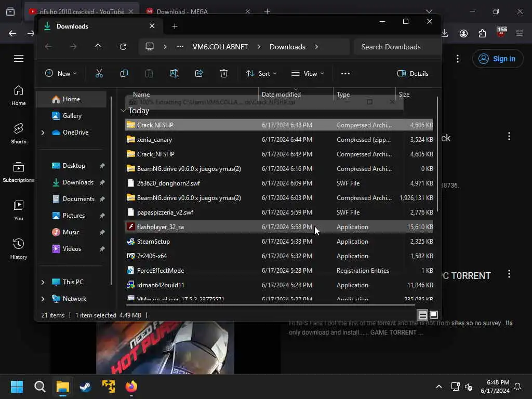Screen dimensions: 532x399
Task: Add a new File Explorer tab
Action: [x=175, y=26]
